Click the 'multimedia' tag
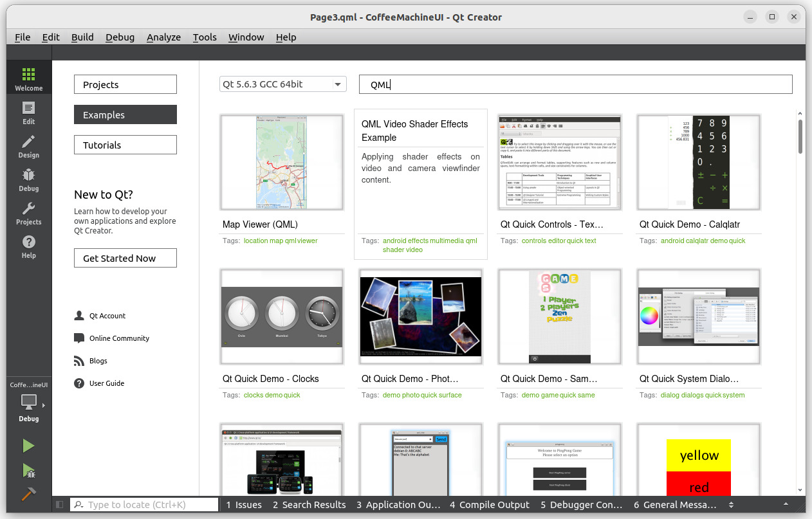This screenshot has width=812, height=519. (447, 241)
